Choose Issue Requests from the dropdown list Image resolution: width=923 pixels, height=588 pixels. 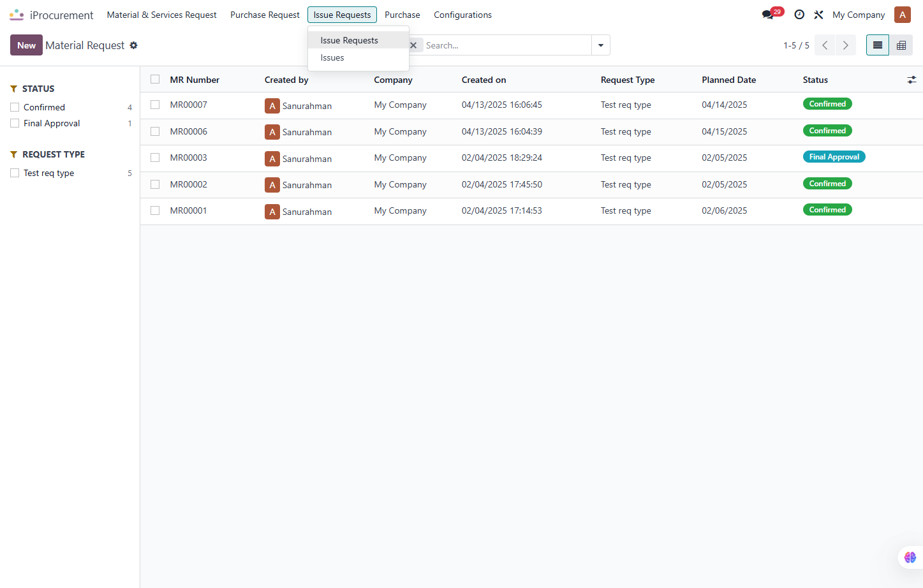(x=358, y=40)
